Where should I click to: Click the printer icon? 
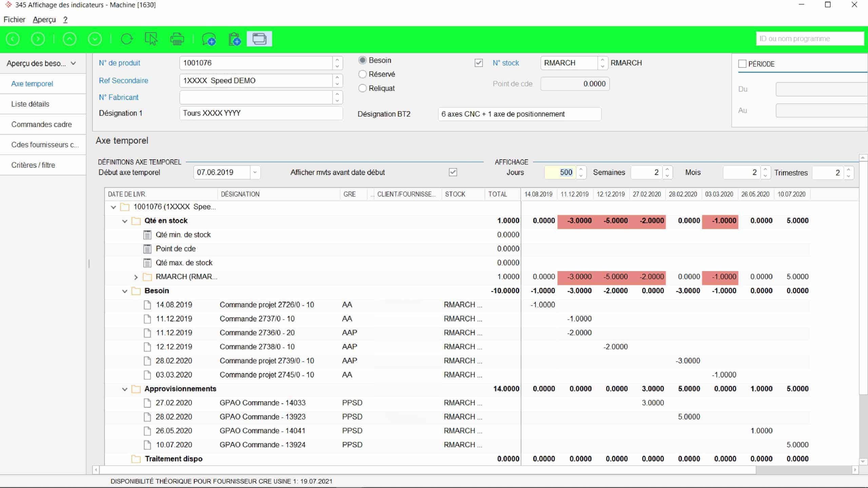tap(177, 39)
